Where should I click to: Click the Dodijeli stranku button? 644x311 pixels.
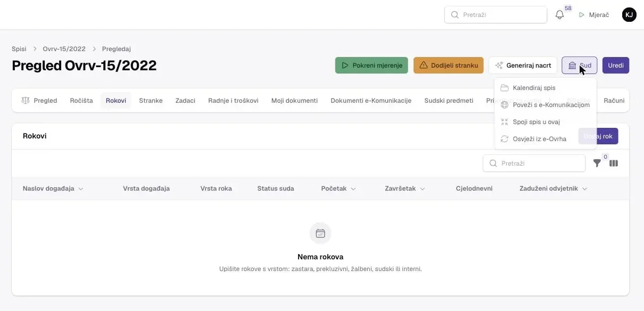[x=449, y=66]
